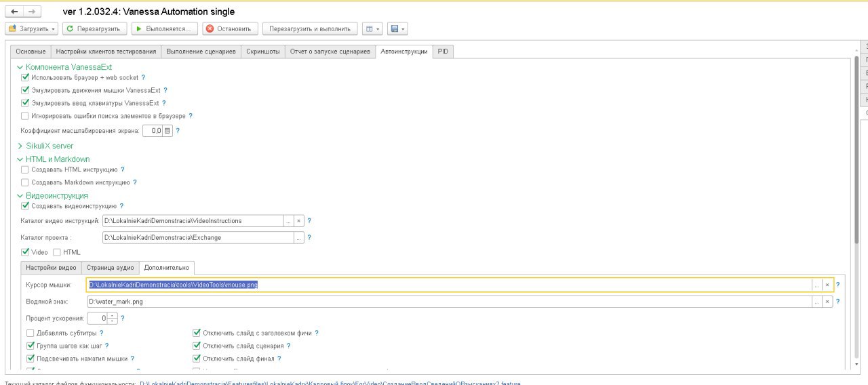868x385 pixels.
Task: Toggle Создавать видеоинструкцию checkbox
Action: pos(25,206)
